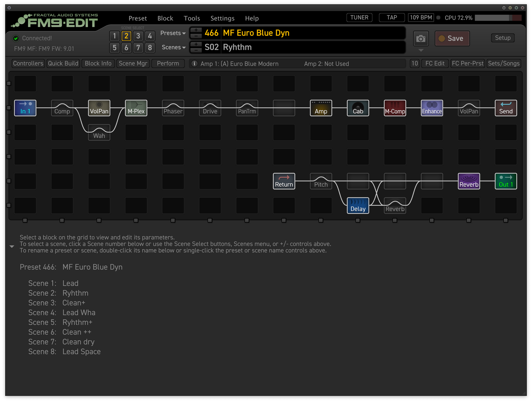Take a snapshot with the camera icon
The height and width of the screenshot is (402, 532).
tap(420, 38)
